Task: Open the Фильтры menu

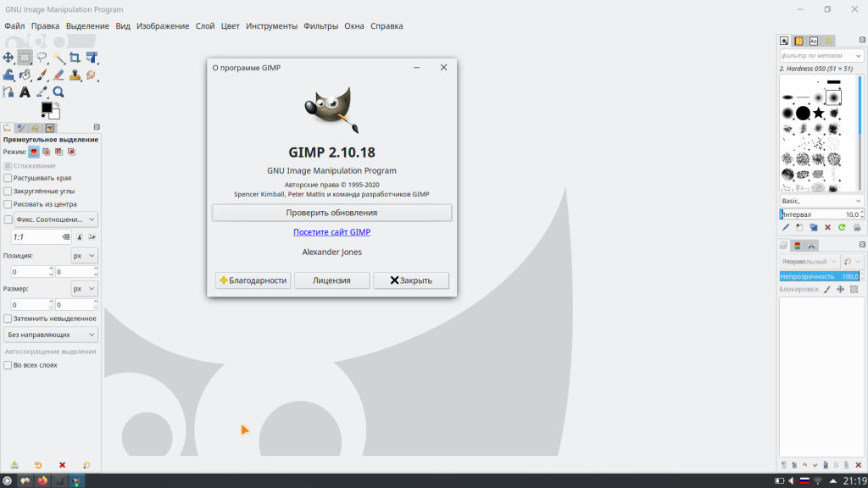Action: pyautogui.click(x=320, y=26)
